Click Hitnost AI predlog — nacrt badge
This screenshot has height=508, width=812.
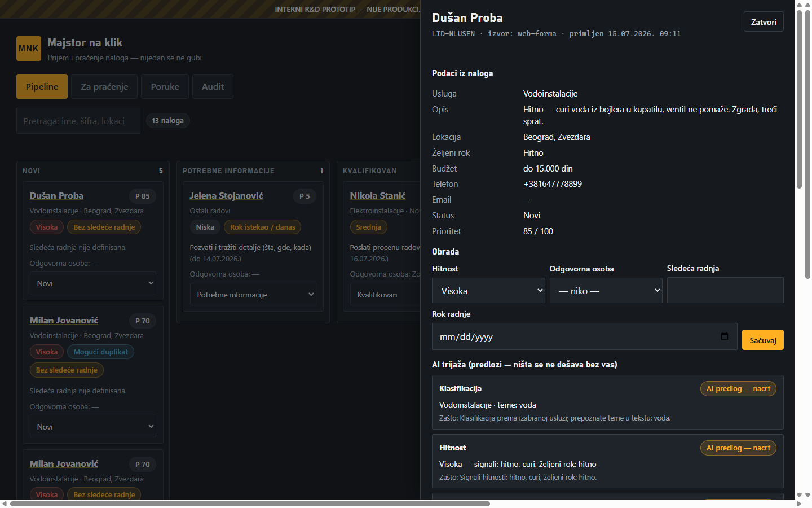coord(738,448)
